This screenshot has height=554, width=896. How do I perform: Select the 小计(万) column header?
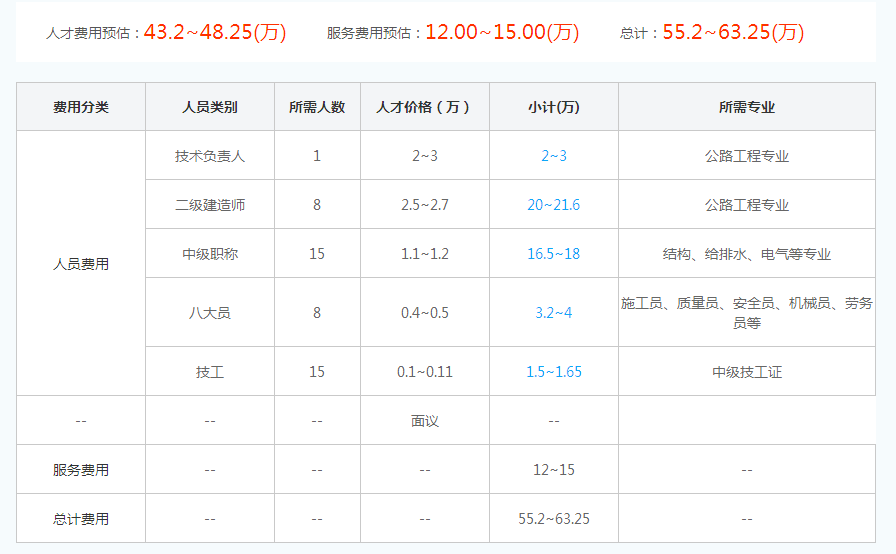click(x=554, y=107)
